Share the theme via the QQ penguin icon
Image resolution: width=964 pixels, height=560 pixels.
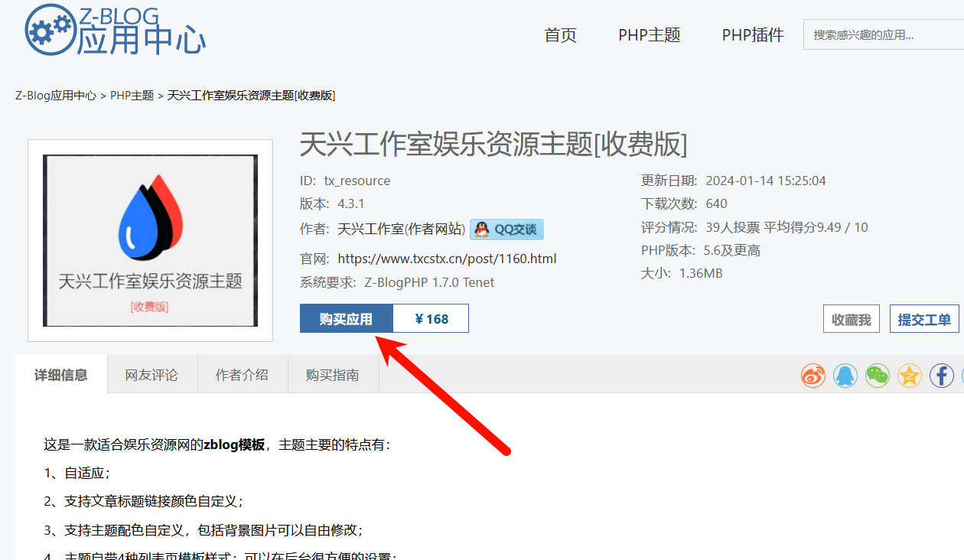[845, 375]
